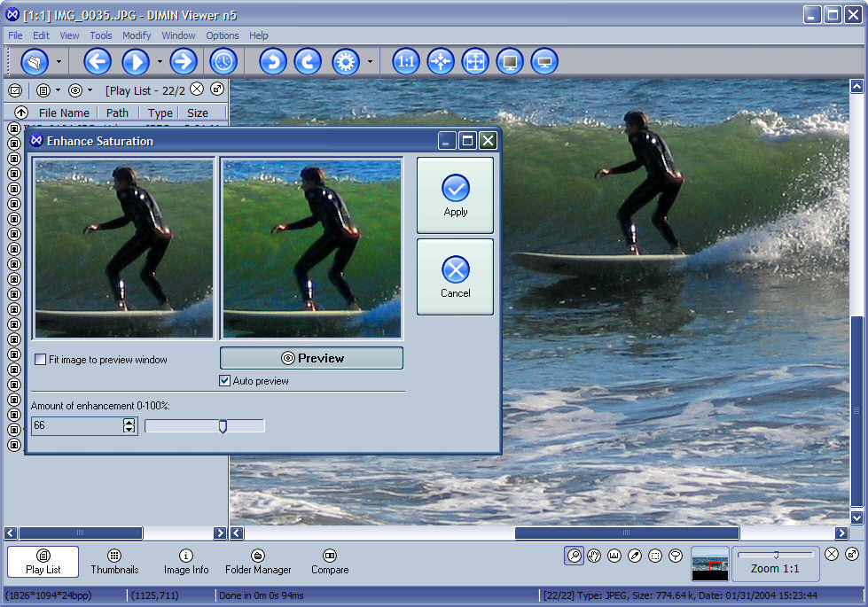Open the Window menu

coord(178,35)
